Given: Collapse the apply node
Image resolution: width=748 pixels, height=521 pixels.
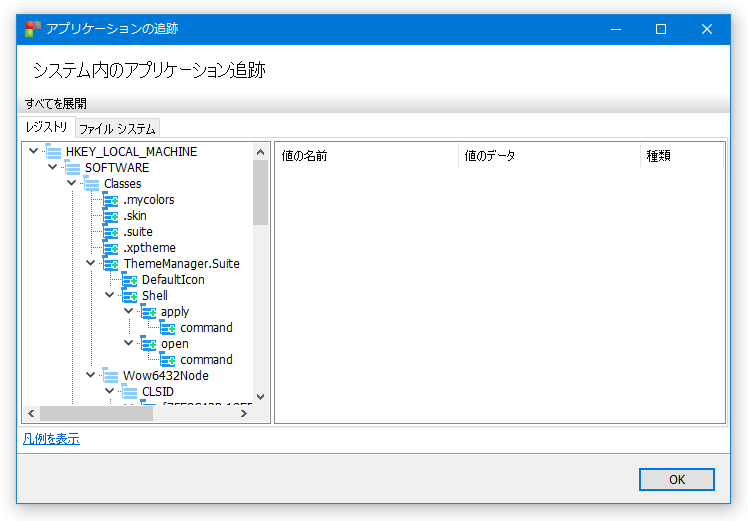Looking at the screenshot, I should click(x=128, y=311).
